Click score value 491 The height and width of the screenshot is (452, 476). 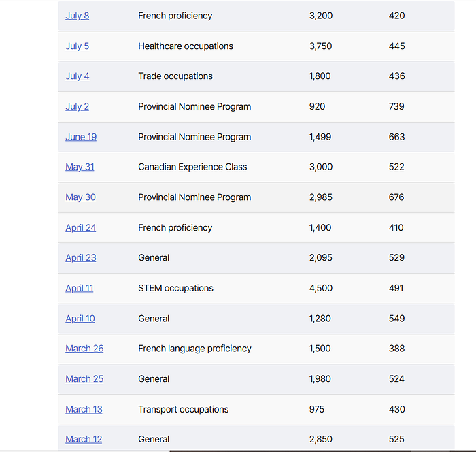396,288
